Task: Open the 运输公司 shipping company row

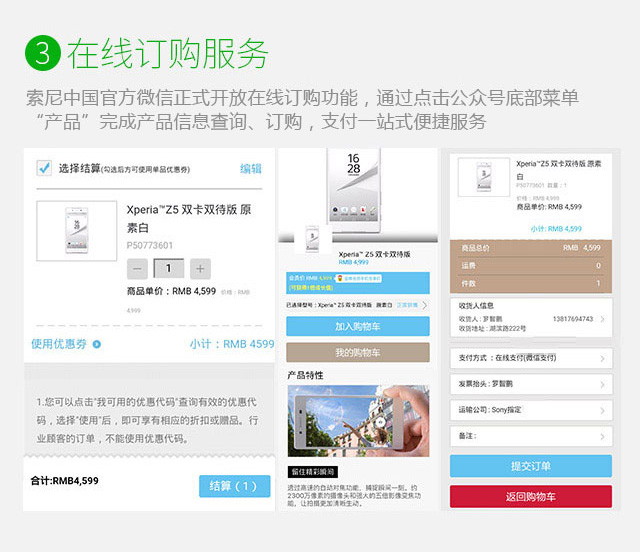Action: (530, 410)
